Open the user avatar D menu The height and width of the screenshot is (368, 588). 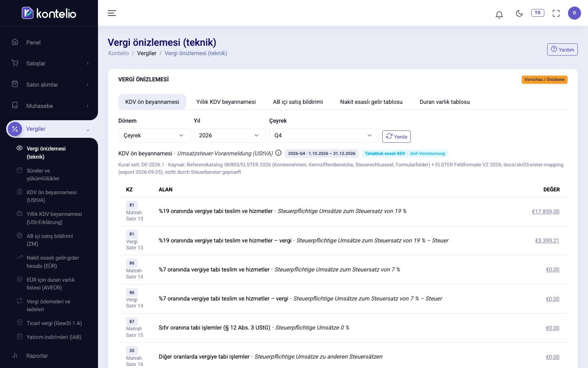(x=575, y=13)
